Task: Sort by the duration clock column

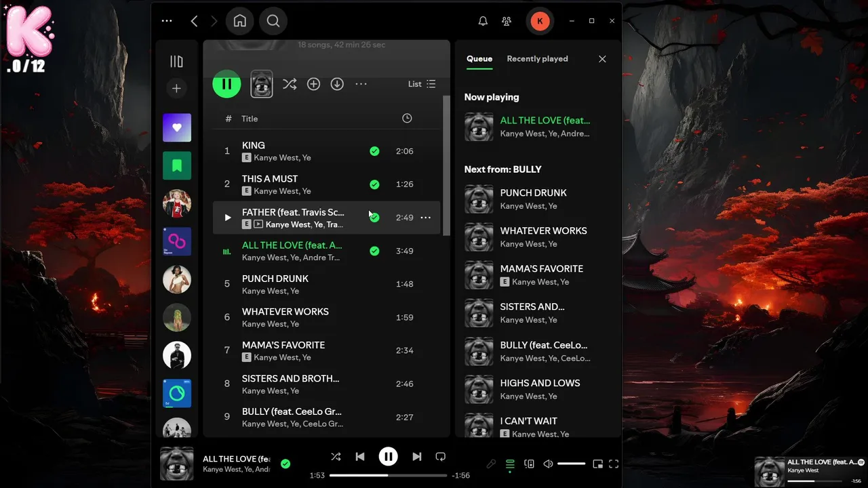Action: 407,118
